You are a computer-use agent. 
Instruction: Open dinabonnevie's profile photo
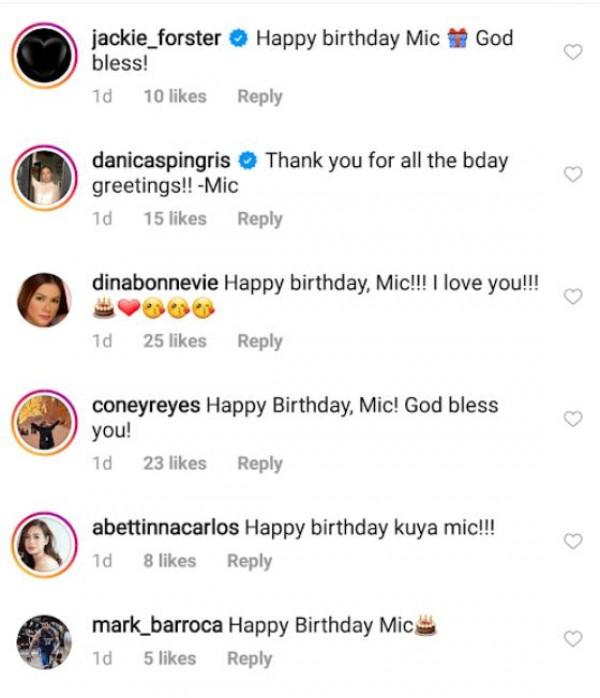click(x=44, y=301)
